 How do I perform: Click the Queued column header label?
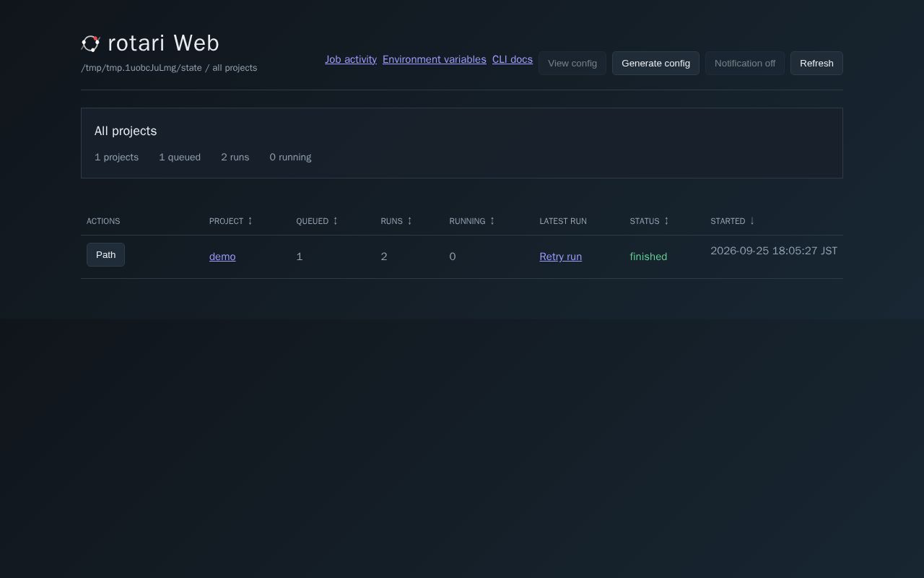pyautogui.click(x=312, y=221)
